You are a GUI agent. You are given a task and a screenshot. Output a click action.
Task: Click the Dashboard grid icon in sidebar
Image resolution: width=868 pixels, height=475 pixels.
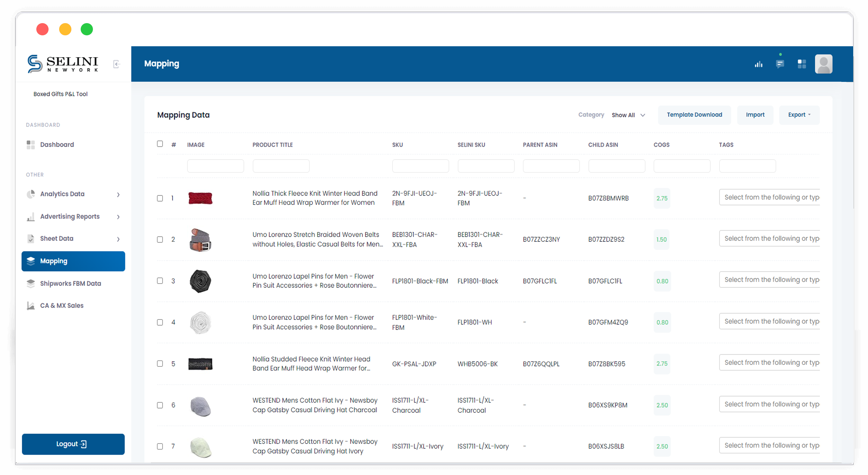[x=31, y=145]
